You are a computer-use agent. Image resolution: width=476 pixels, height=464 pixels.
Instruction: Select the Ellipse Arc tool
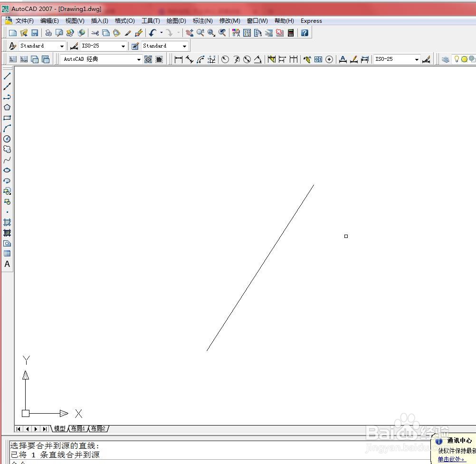[7, 181]
